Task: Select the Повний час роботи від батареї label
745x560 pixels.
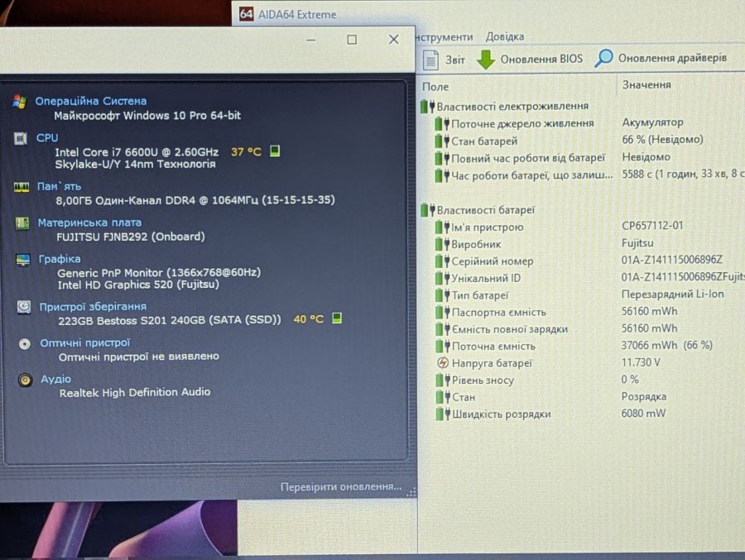Action: [527, 158]
